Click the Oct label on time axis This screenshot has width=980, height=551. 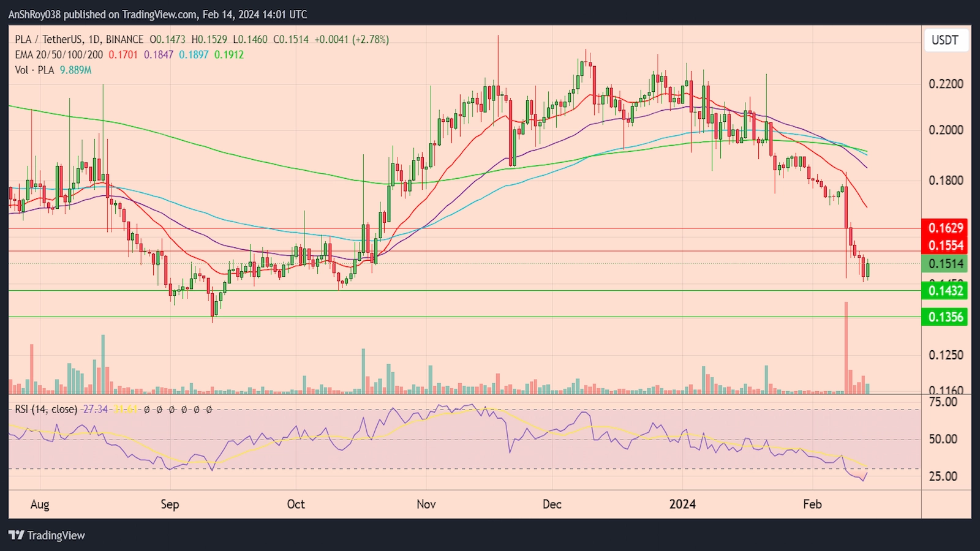pos(296,504)
